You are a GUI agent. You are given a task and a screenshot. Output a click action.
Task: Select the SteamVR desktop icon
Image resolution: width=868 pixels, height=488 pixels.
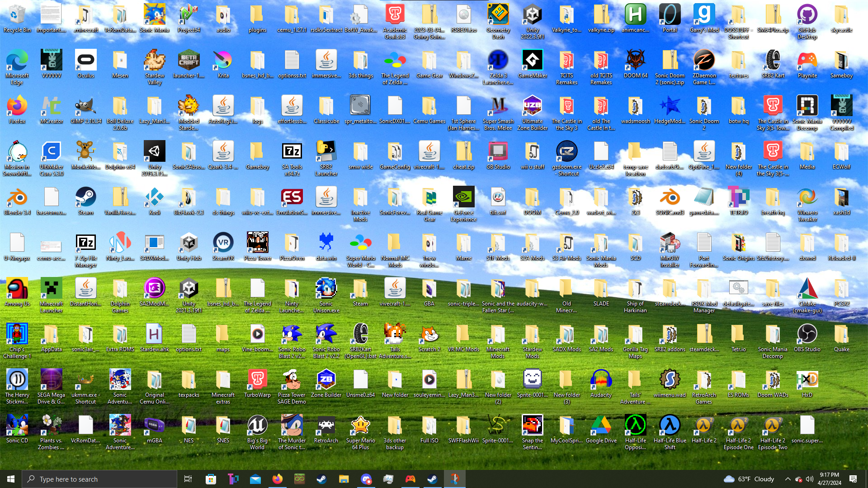click(x=223, y=247)
